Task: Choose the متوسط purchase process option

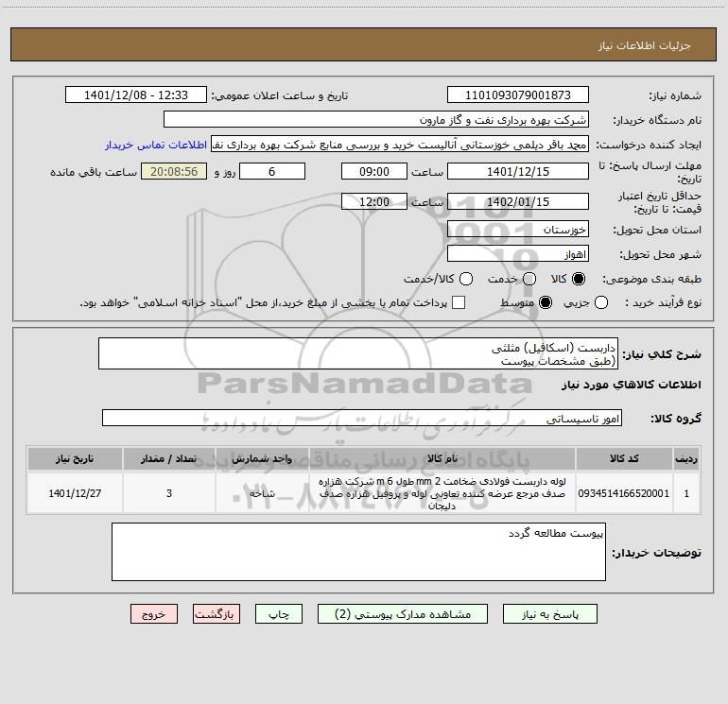Action: pos(546,302)
